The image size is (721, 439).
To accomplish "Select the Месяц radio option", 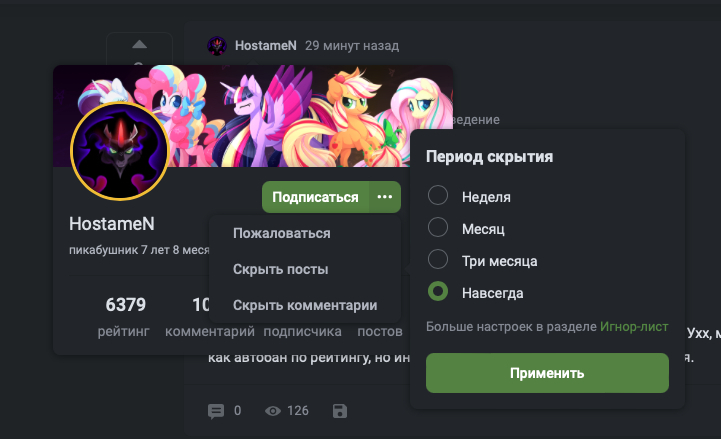I will (438, 227).
